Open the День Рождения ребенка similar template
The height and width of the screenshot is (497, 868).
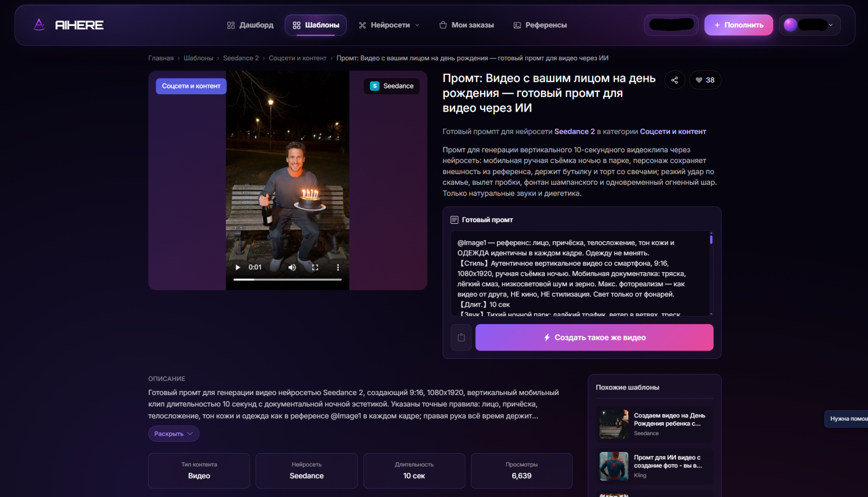pyautogui.click(x=655, y=424)
